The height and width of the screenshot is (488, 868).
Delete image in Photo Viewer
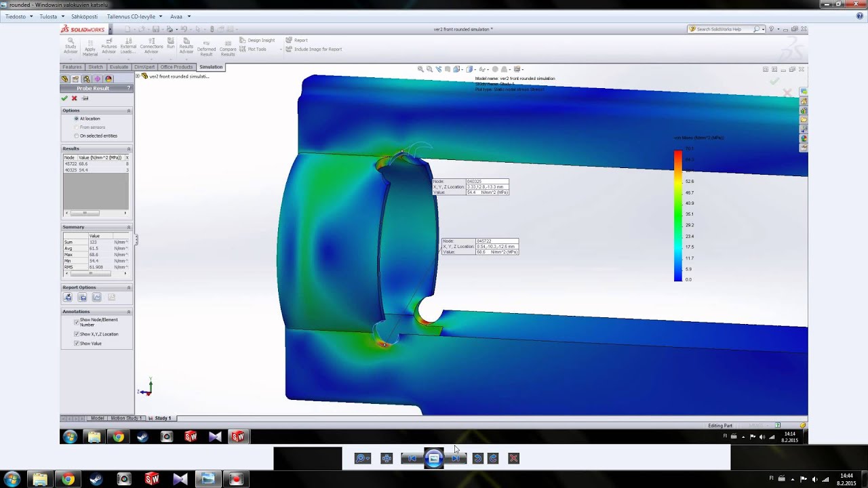point(513,458)
